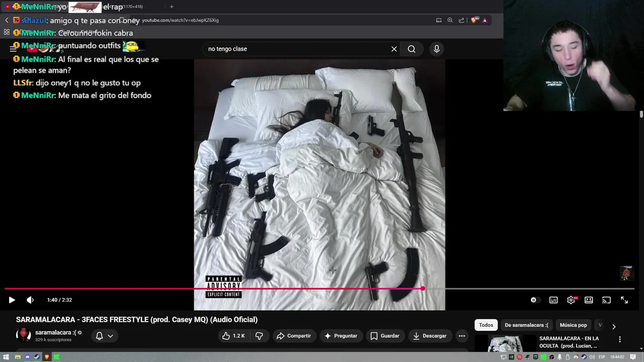The image size is (644, 362).
Task: Start voice search with microphone icon
Action: 437,49
